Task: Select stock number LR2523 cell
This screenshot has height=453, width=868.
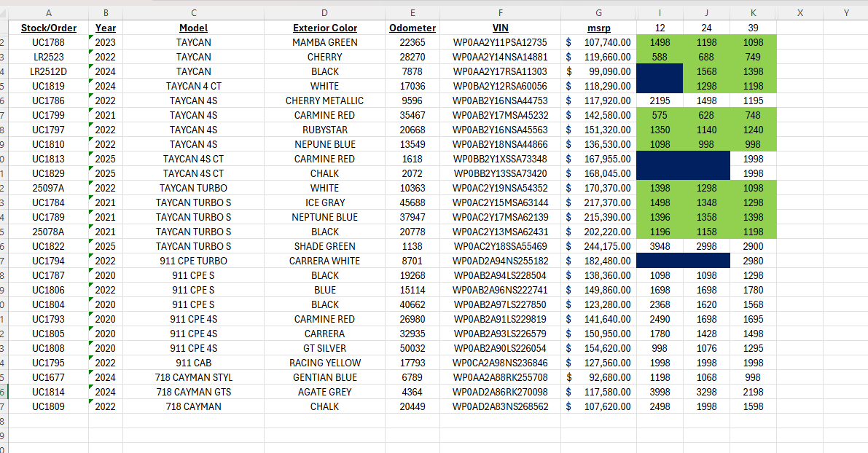Action: [x=49, y=57]
